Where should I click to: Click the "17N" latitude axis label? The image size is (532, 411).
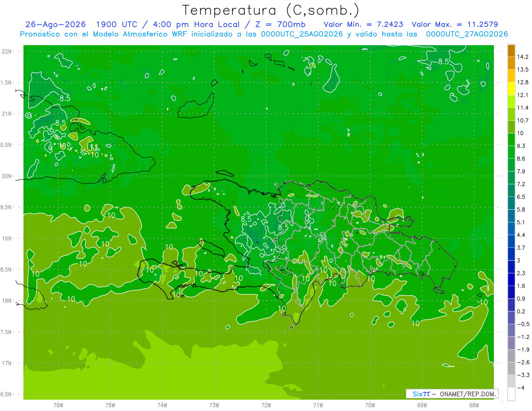click(x=7, y=363)
